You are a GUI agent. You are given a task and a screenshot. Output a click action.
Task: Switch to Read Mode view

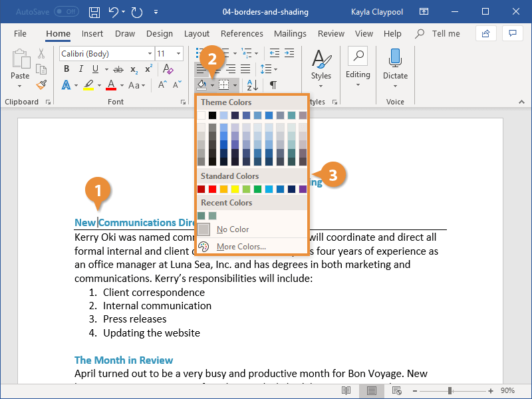(x=346, y=390)
